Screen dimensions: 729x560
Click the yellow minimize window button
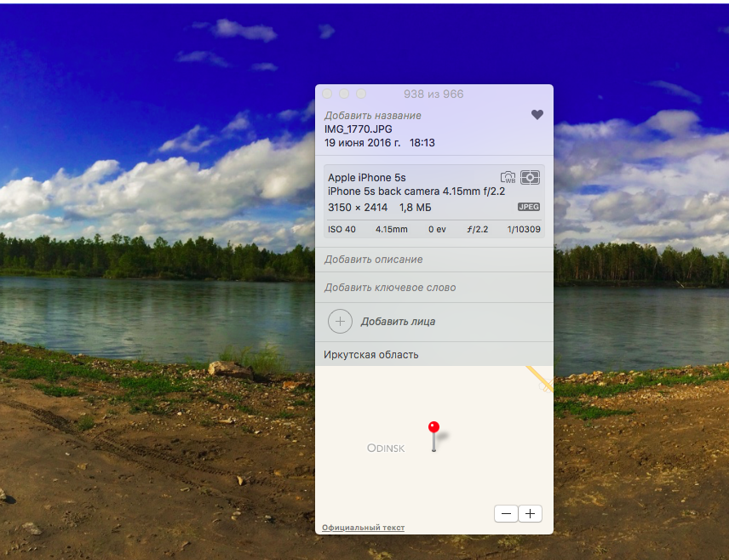click(344, 94)
